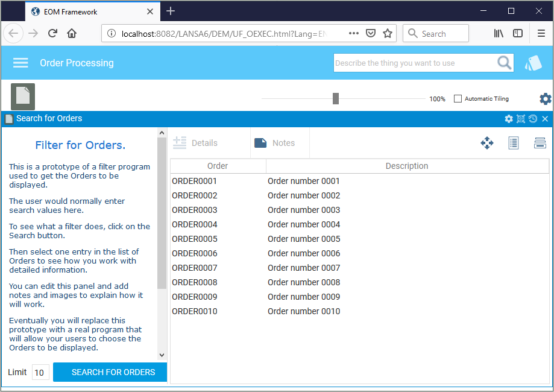The image size is (554, 392).
Task: Click the stacked-panels icon above the orders list
Action: [x=540, y=143]
